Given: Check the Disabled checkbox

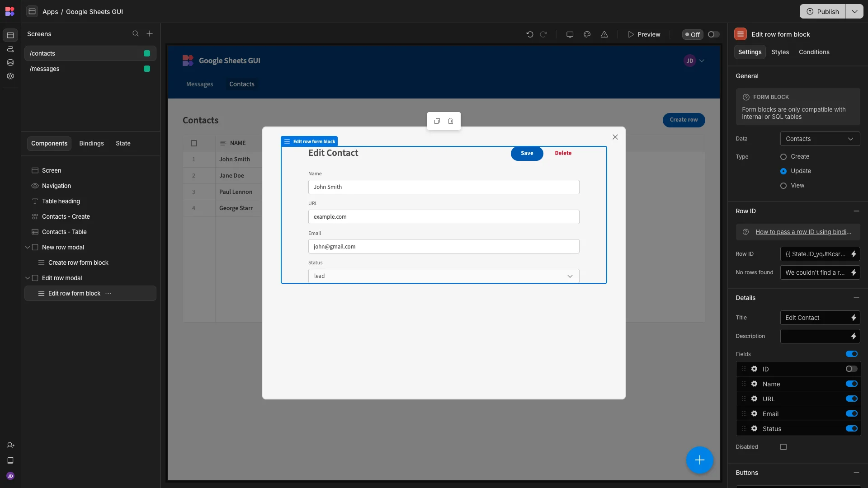Looking at the screenshot, I should coord(783,447).
